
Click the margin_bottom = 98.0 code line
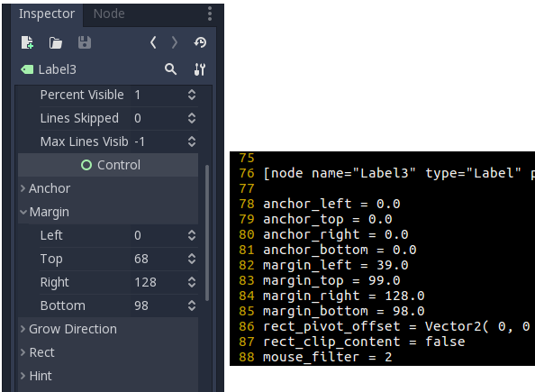tap(344, 312)
